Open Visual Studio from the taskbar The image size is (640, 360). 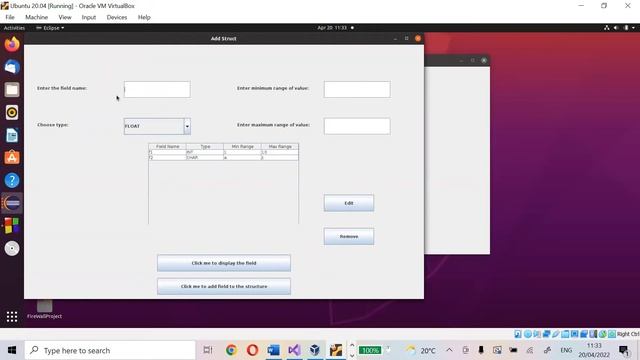point(294,350)
